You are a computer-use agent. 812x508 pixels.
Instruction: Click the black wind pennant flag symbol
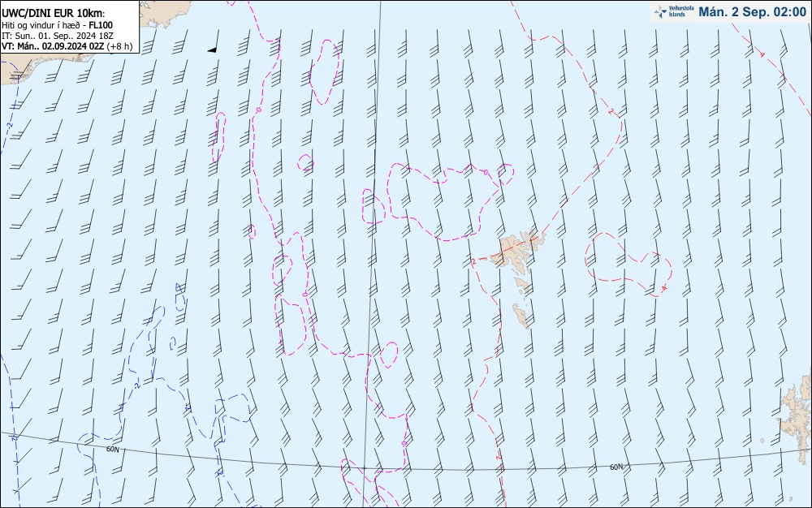click(212, 50)
